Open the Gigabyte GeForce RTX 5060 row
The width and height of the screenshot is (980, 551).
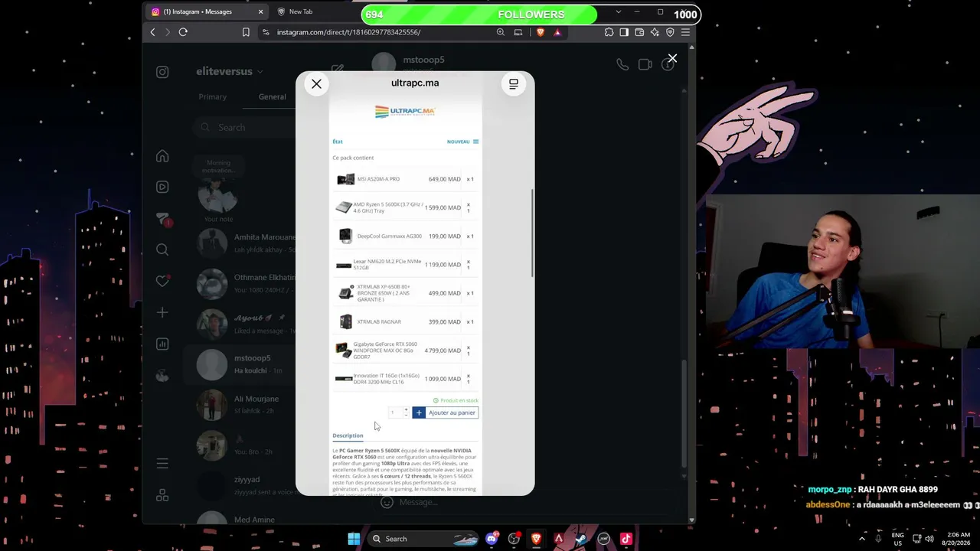pyautogui.click(x=405, y=350)
